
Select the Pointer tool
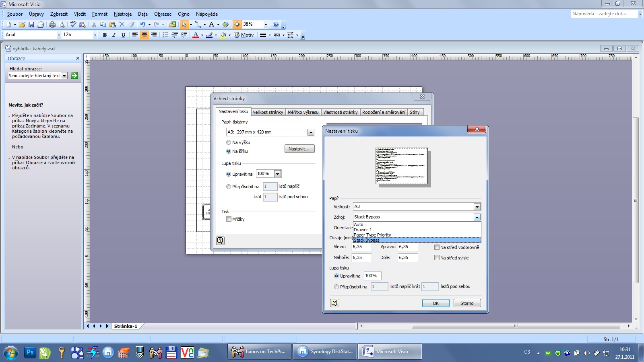(x=184, y=25)
